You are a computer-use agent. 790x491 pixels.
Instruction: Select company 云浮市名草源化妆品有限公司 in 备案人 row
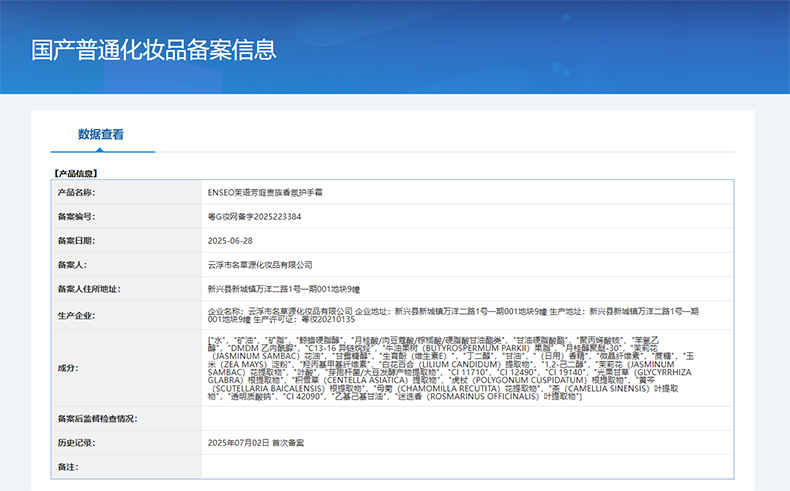260,265
